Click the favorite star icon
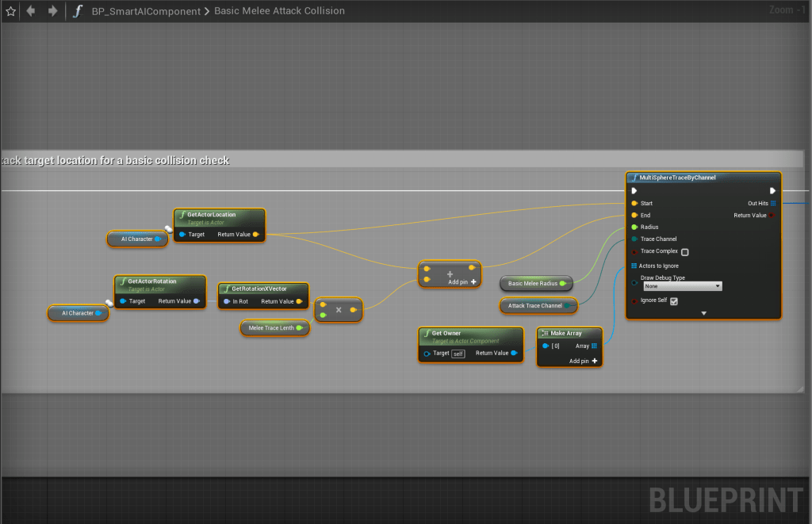This screenshot has width=812, height=524. (x=11, y=11)
